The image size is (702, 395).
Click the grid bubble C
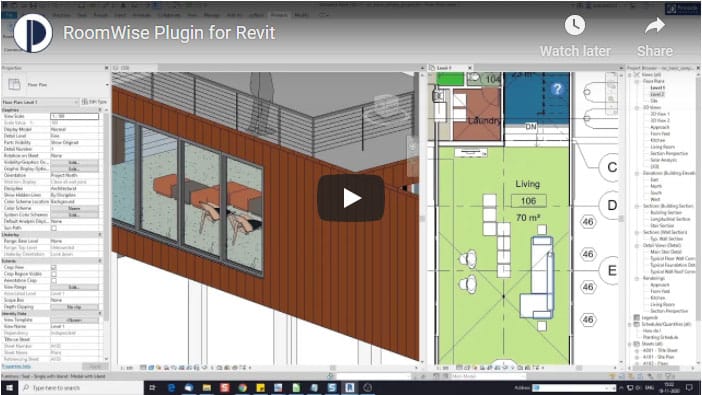click(611, 167)
